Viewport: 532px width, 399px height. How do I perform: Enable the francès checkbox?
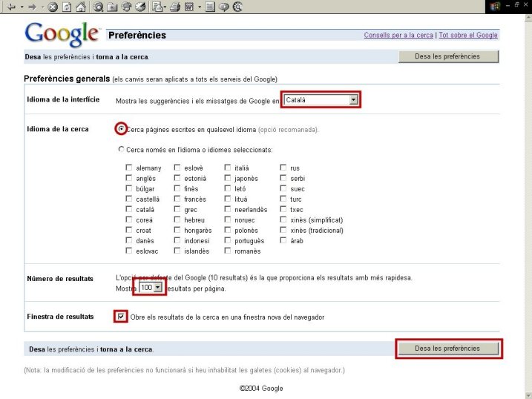pos(177,198)
